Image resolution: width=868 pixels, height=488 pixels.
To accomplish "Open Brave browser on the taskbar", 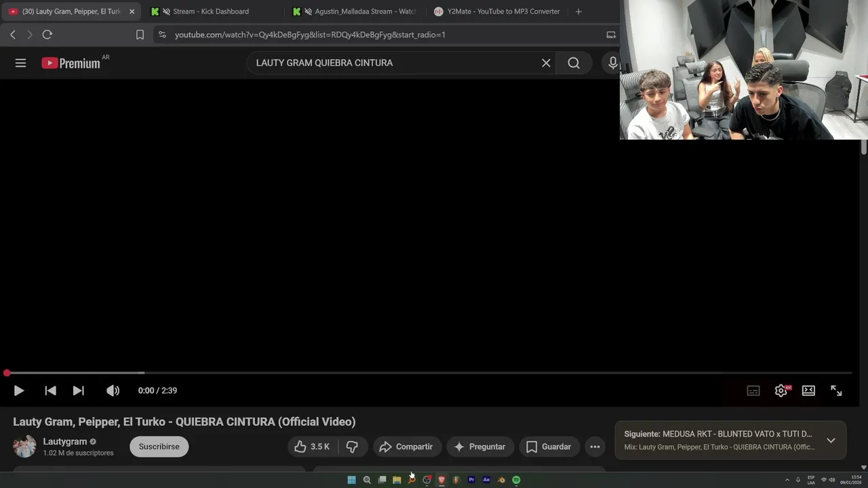I will [x=441, y=480].
